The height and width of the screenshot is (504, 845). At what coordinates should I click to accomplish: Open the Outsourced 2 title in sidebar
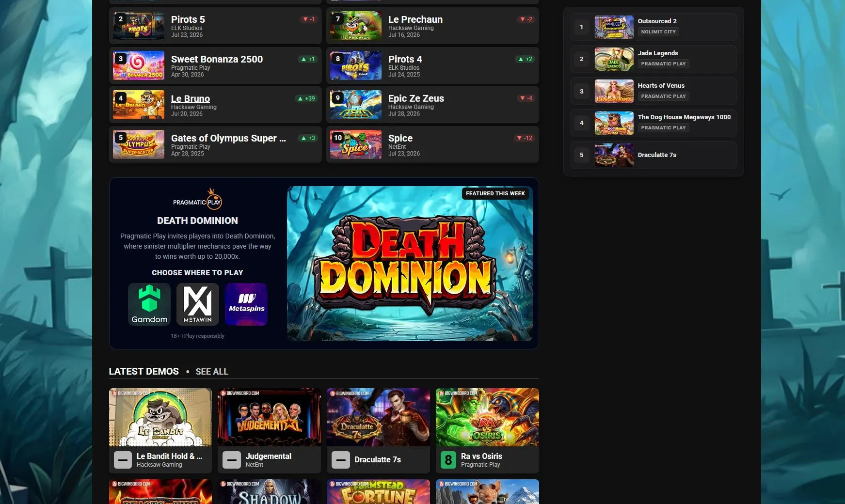coord(657,21)
